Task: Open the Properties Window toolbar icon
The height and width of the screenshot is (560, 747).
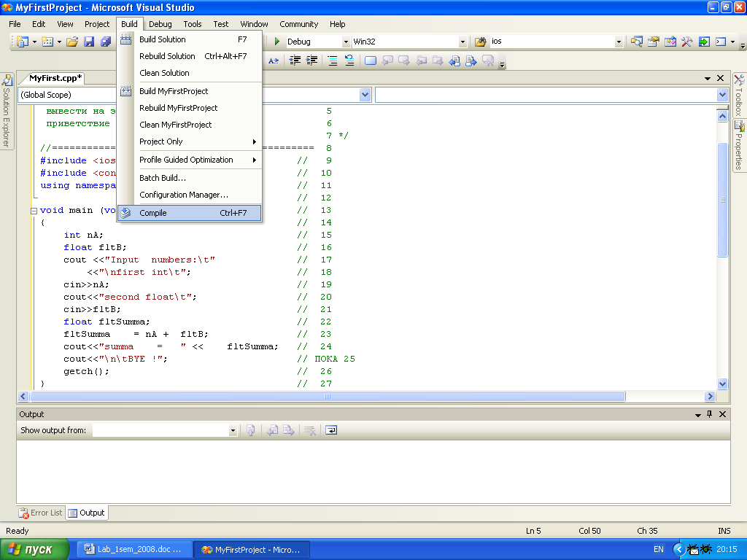Action: 653,42
